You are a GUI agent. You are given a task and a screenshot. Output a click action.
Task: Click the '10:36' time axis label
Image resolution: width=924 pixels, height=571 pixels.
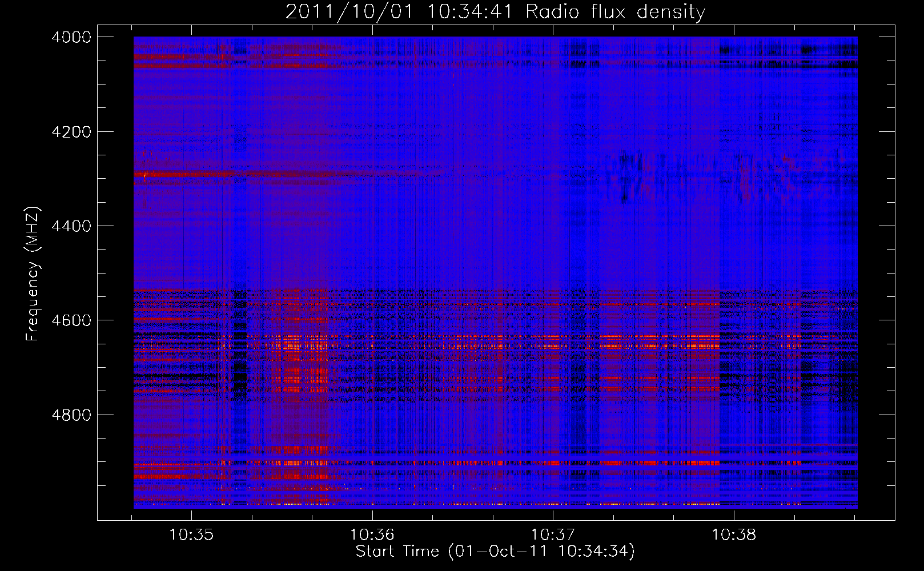point(372,535)
